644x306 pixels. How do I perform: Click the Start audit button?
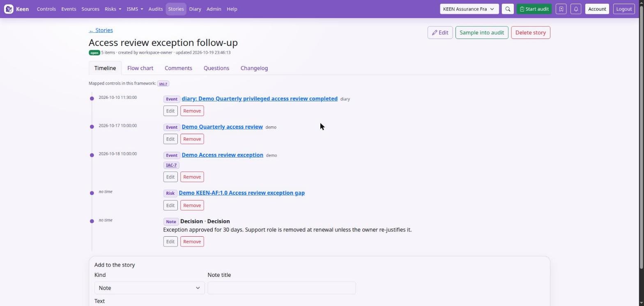(534, 9)
